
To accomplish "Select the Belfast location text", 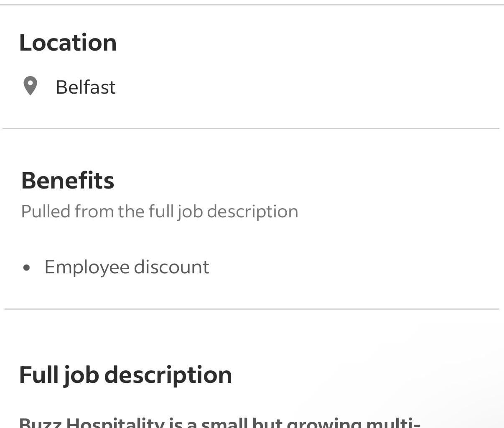I will click(x=86, y=87).
